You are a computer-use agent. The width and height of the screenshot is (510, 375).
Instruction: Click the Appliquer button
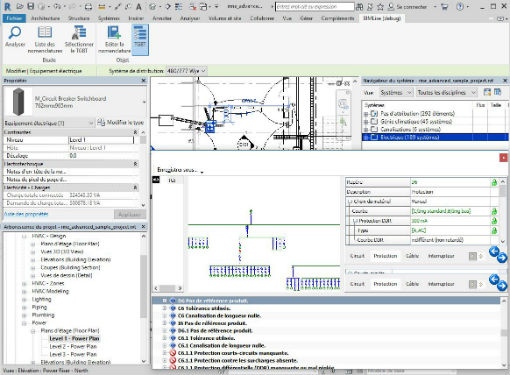(130, 214)
